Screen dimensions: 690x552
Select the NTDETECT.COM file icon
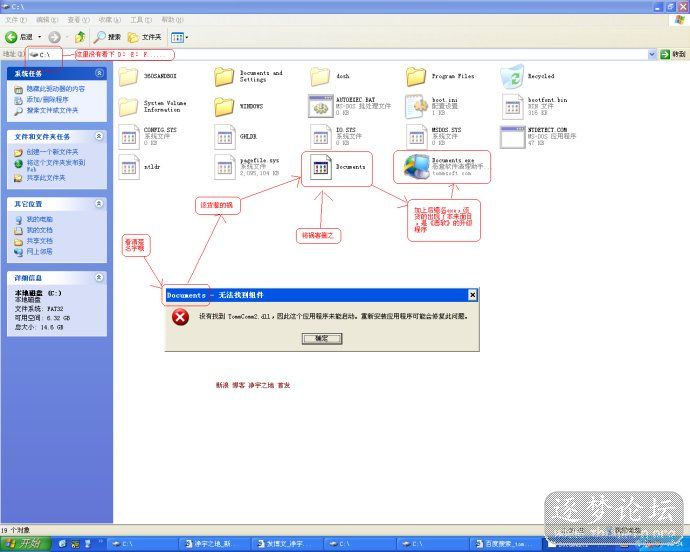[x=513, y=136]
